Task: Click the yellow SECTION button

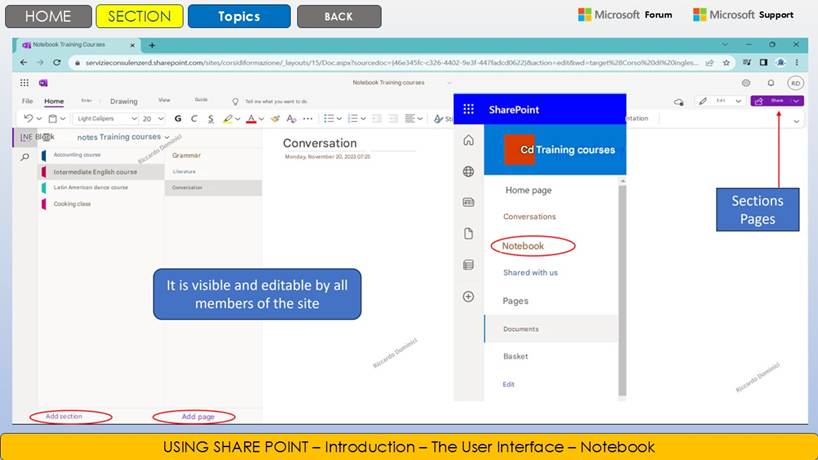Action: point(139,16)
